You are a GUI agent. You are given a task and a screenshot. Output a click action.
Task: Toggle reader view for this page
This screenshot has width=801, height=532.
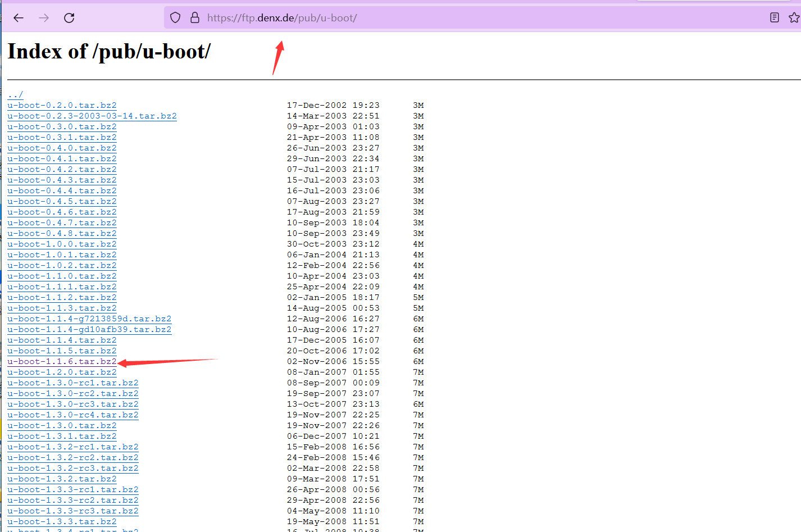click(x=775, y=17)
